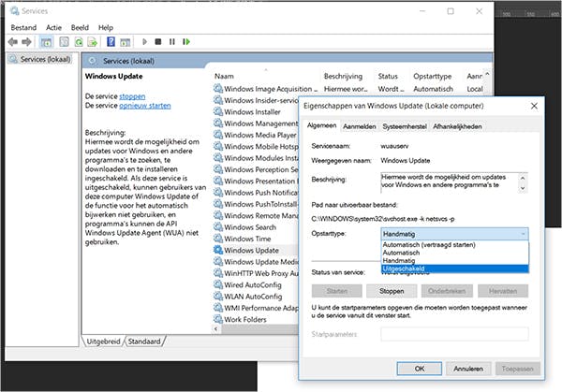Select WinHTTP Web Proxy service row
The image size is (562, 392).
pos(256,273)
